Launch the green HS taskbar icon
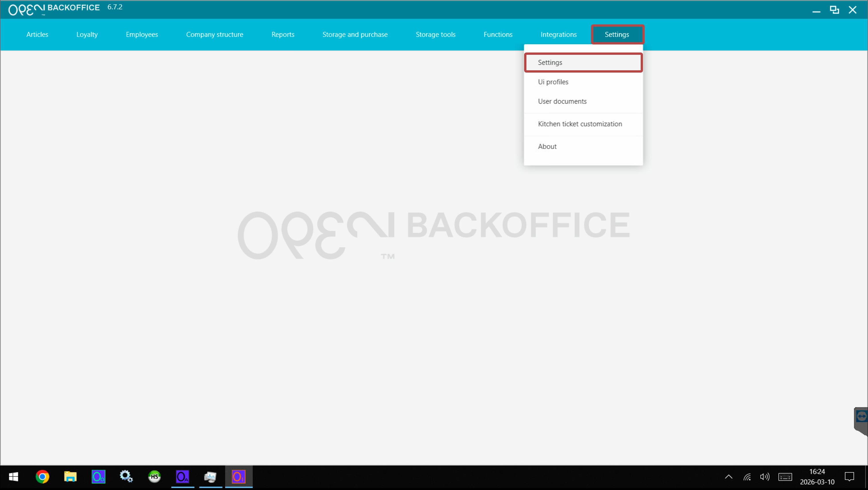The image size is (868, 490). point(154,477)
